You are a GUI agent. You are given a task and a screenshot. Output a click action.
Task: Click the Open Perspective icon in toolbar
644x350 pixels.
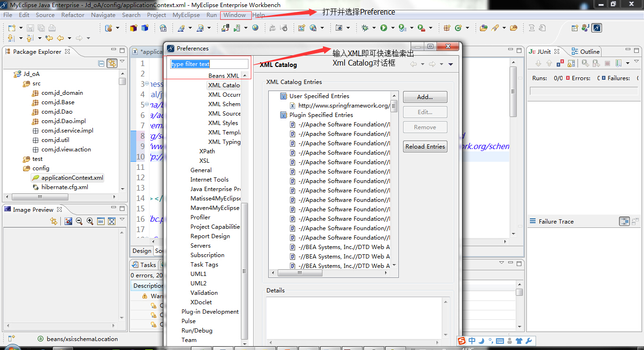pos(575,28)
